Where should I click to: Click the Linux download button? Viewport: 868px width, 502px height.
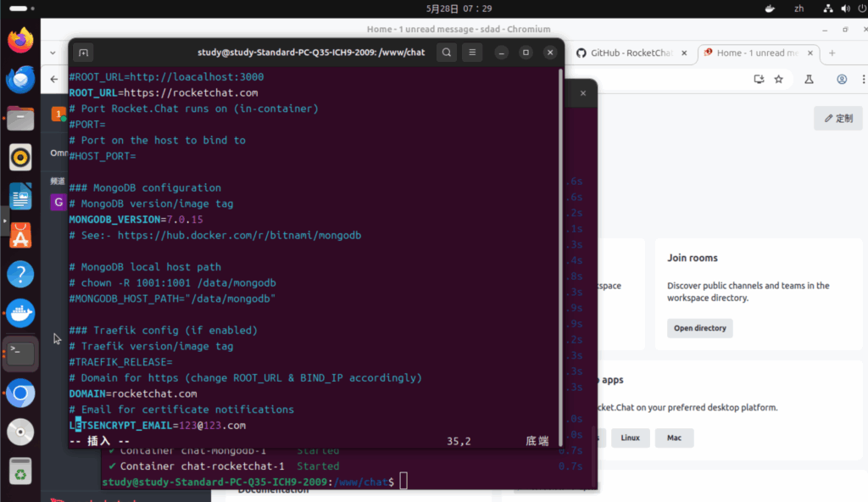(630, 438)
